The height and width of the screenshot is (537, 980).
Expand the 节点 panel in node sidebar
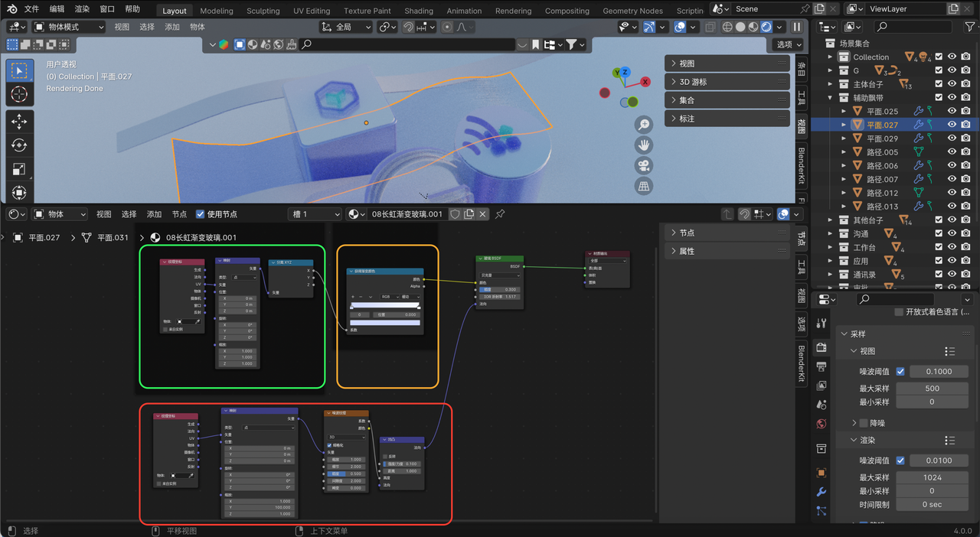(x=727, y=233)
